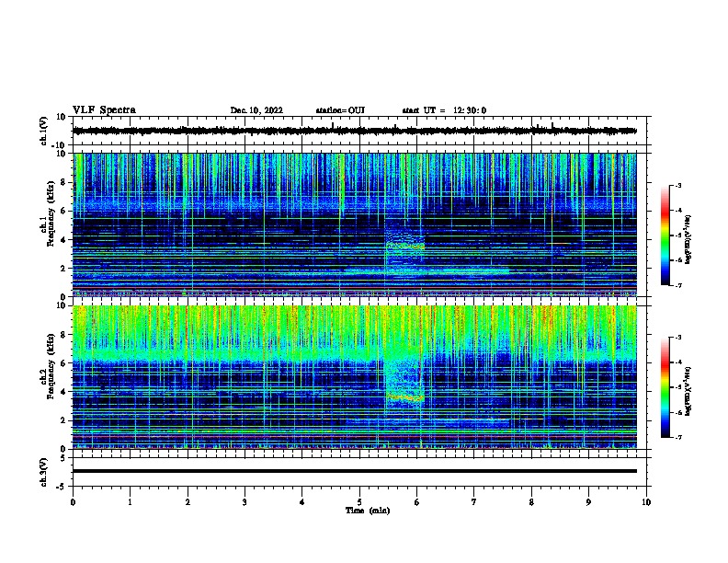The image size is (728, 563).
Task: Click the log(PSD) label beside the ch.1 colorbar
Action: 688,240
